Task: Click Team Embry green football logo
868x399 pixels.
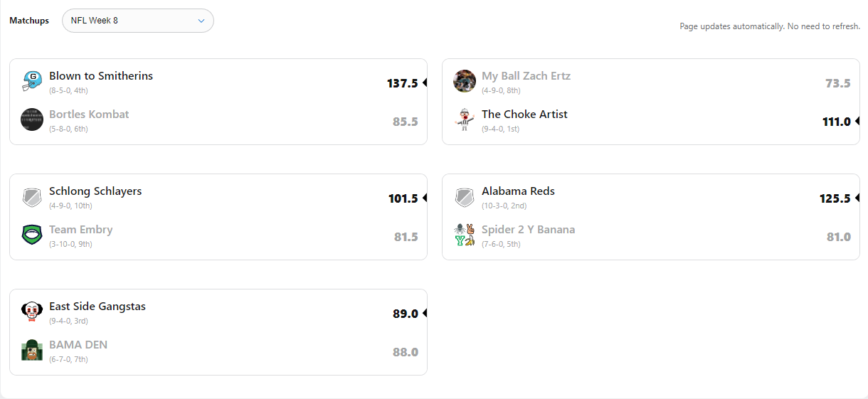Action: point(32,235)
